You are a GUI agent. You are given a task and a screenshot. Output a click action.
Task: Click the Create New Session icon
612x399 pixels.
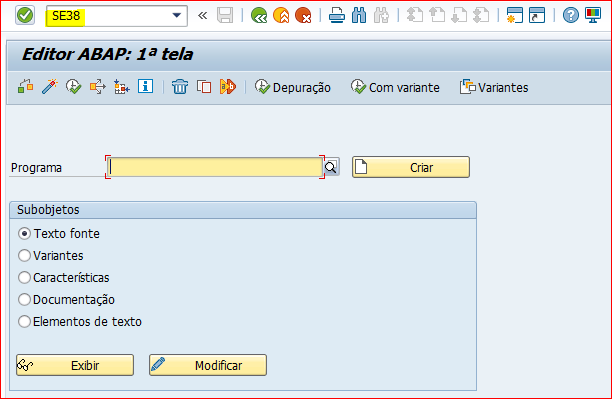coord(514,16)
